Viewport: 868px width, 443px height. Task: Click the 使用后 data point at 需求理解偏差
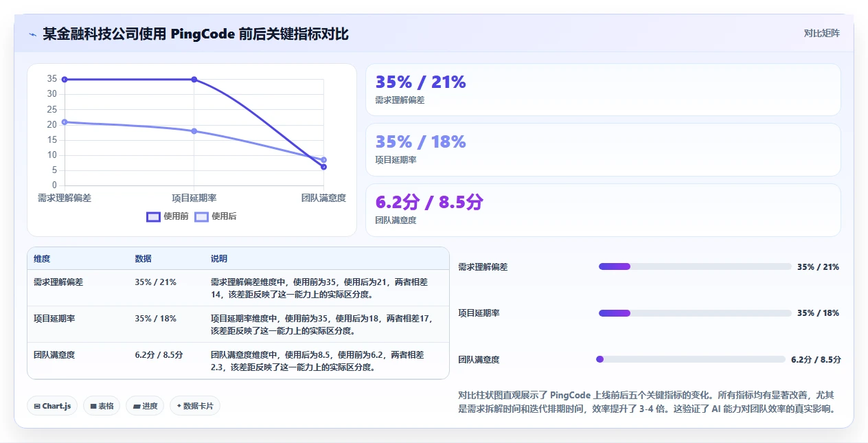[65, 122]
